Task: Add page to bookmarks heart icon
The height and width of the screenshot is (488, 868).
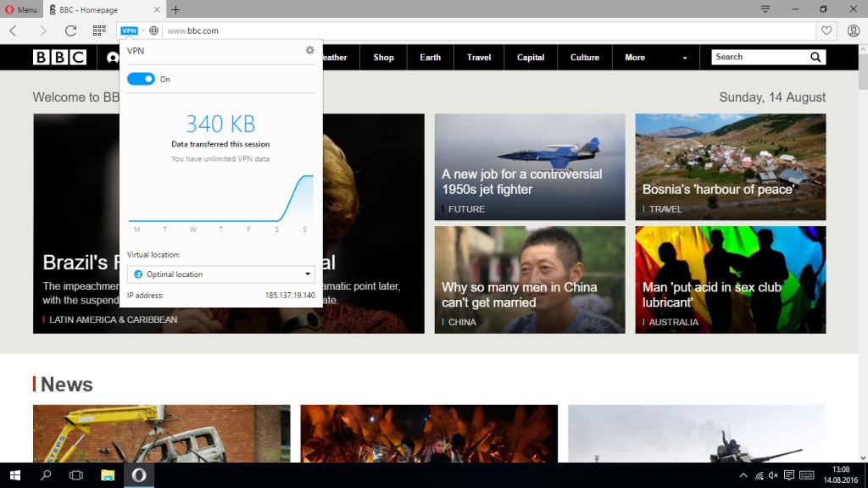Action: 826,30
